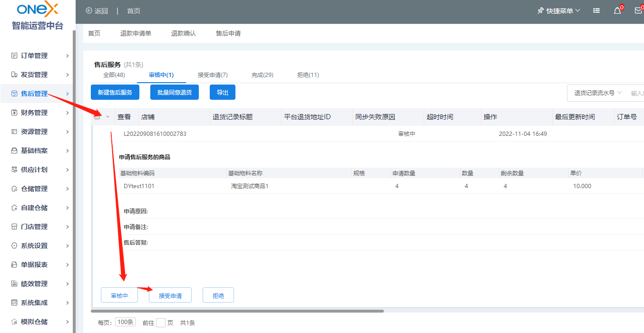The width and height of the screenshot is (644, 333).
Task: Open the 快捷菜单 dropdown
Action: pos(559,11)
